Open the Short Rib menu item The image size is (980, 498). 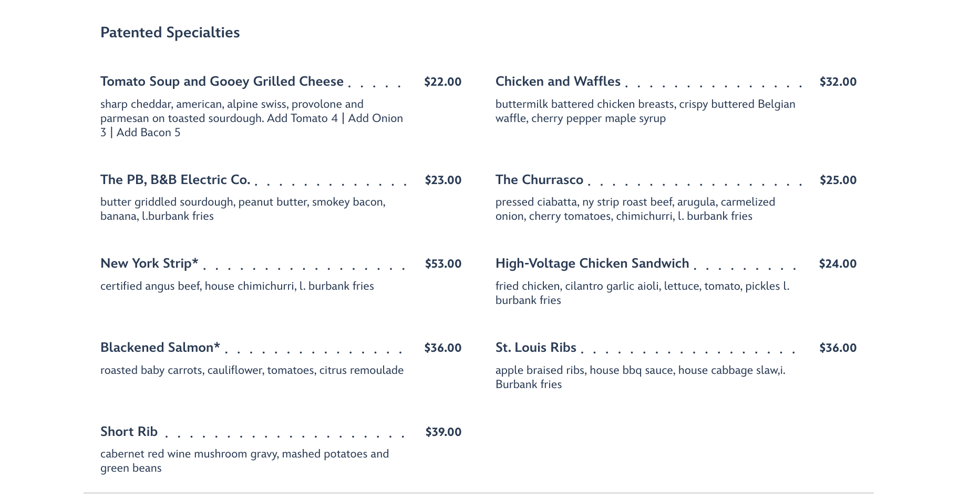[x=129, y=432]
